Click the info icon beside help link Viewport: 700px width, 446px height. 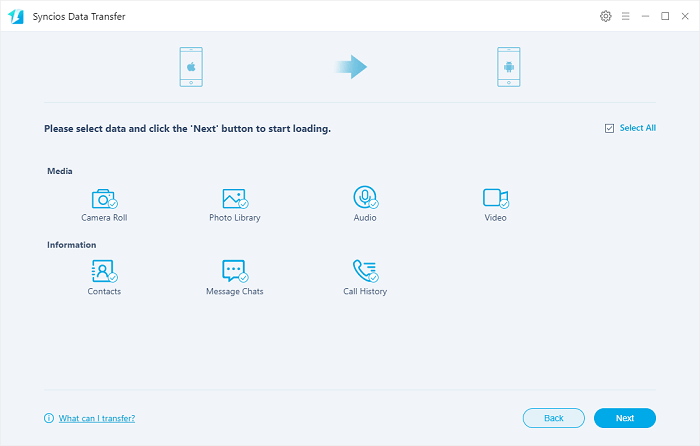48,418
